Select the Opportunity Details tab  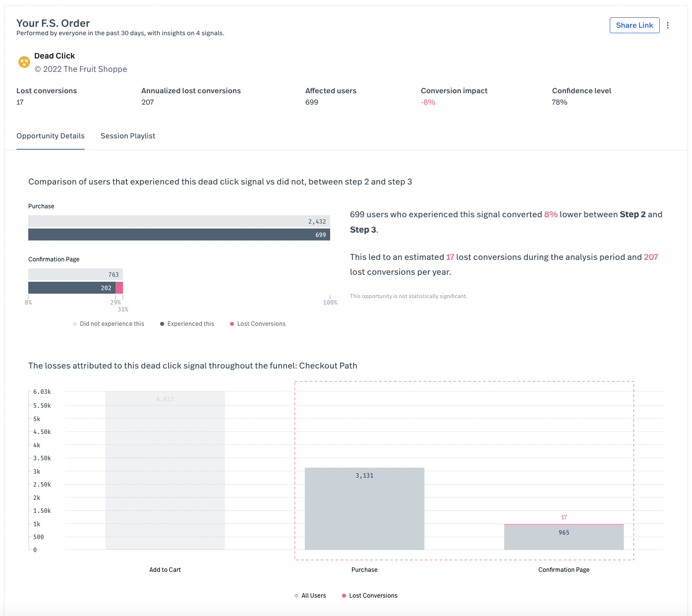point(51,136)
